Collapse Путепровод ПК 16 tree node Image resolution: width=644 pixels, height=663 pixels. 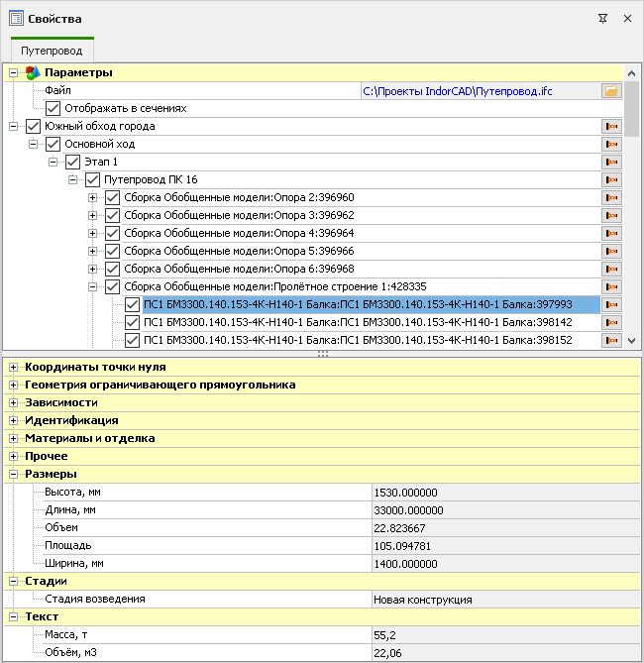coord(72,179)
